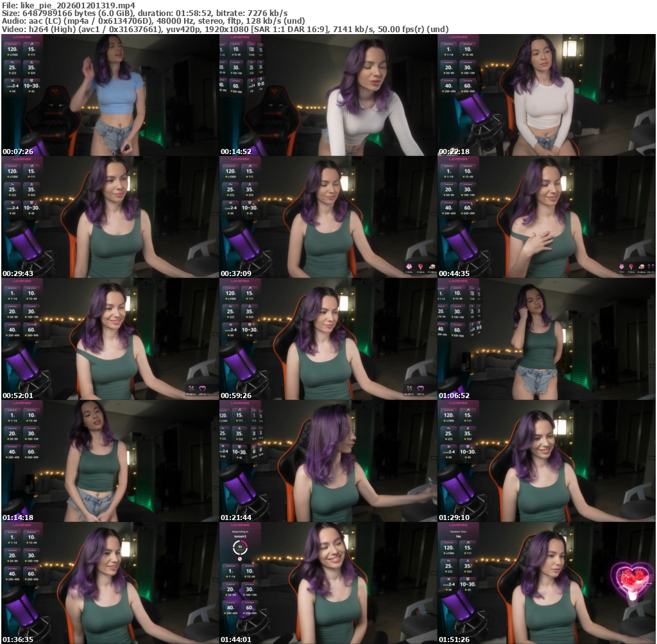657x644 pixels.
Task: Open the thumbnail stamped 00:52:01
Action: coord(110,339)
